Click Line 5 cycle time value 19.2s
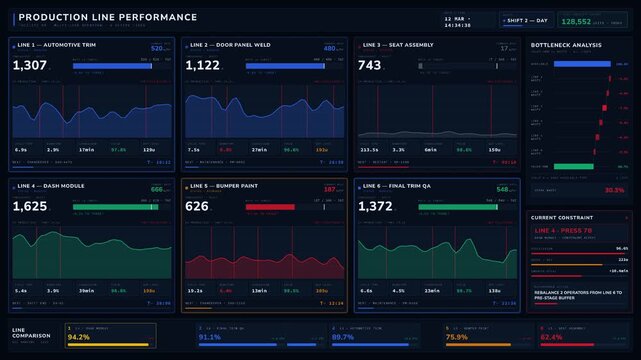The image size is (641, 360). click(195, 291)
